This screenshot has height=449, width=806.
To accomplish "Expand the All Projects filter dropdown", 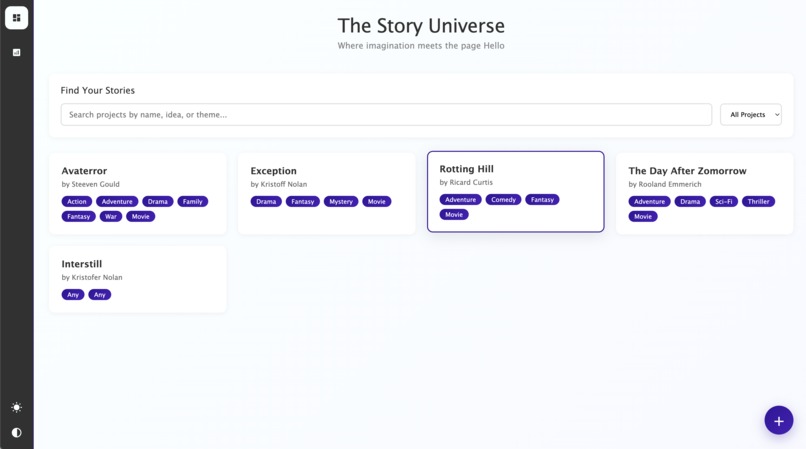I will point(750,115).
